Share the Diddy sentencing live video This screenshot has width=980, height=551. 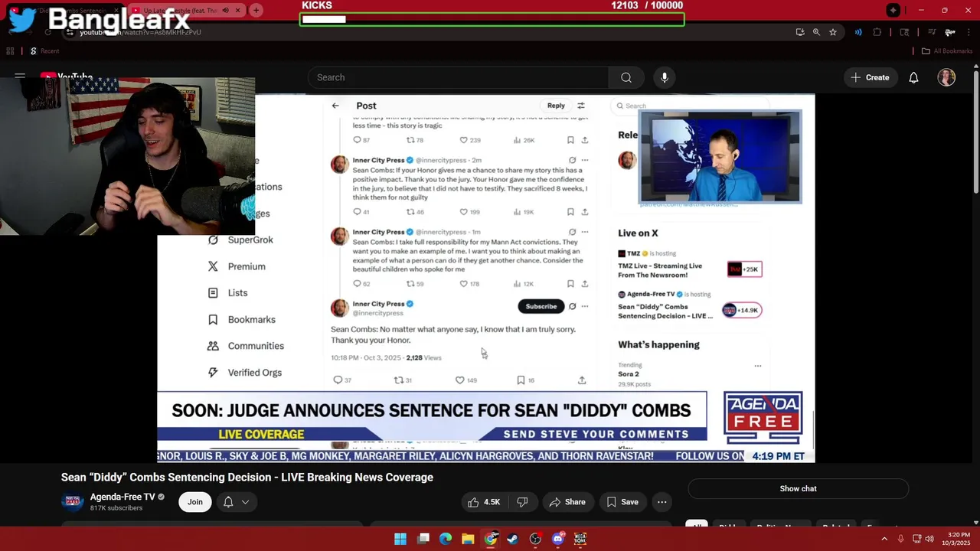click(x=567, y=502)
